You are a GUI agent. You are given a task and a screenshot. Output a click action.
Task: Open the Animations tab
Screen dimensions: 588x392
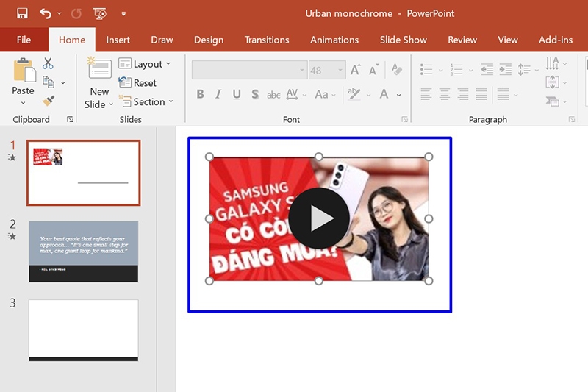(x=334, y=40)
